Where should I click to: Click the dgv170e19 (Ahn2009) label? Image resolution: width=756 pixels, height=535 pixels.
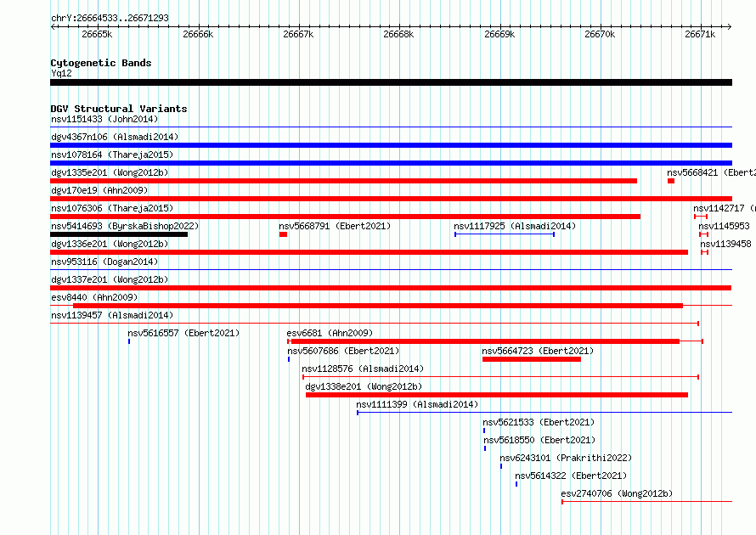pos(99,190)
